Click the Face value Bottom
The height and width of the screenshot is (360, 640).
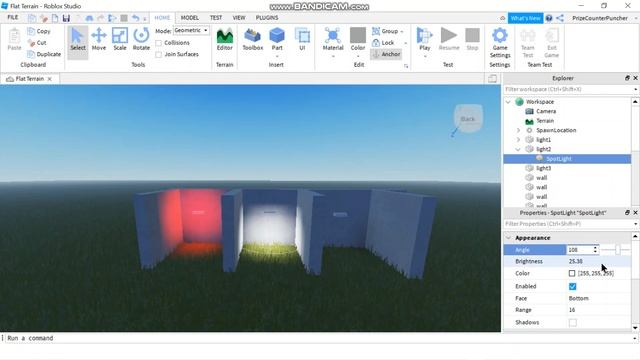point(578,298)
